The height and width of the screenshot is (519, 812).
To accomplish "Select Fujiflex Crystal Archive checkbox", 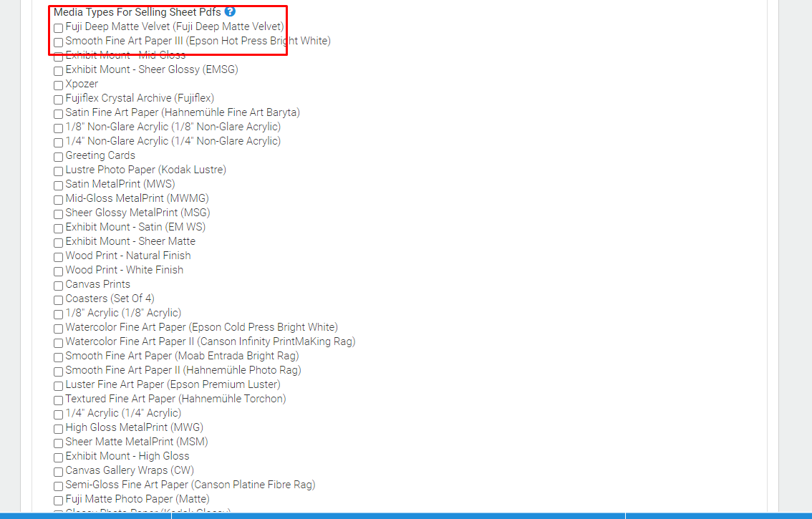I will coord(59,100).
